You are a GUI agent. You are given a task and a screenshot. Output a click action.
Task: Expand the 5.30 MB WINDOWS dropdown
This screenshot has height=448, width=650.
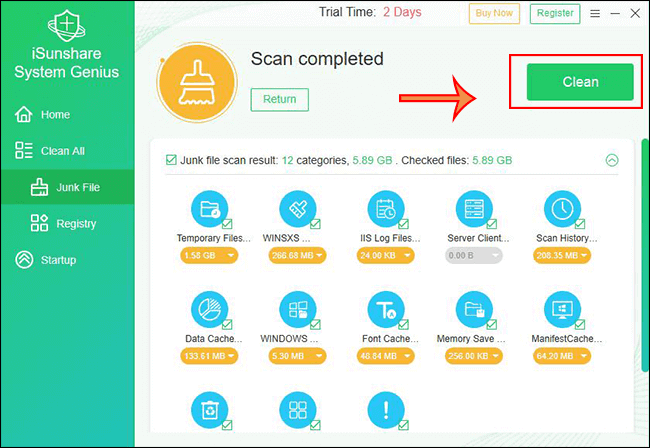click(x=297, y=356)
